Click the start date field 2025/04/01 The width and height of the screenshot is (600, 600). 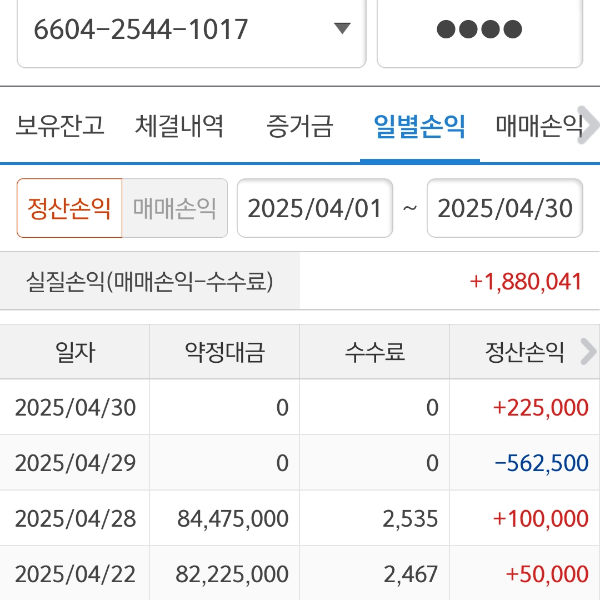click(x=314, y=208)
